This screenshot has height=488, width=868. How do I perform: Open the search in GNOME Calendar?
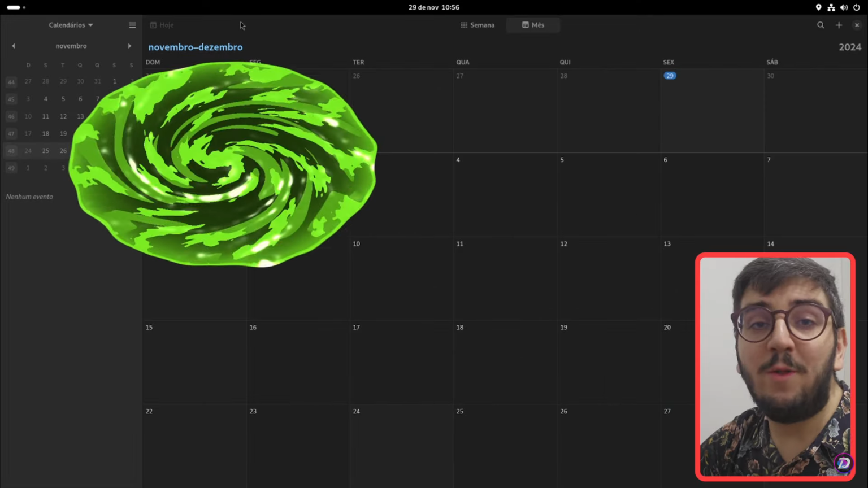pos(821,25)
